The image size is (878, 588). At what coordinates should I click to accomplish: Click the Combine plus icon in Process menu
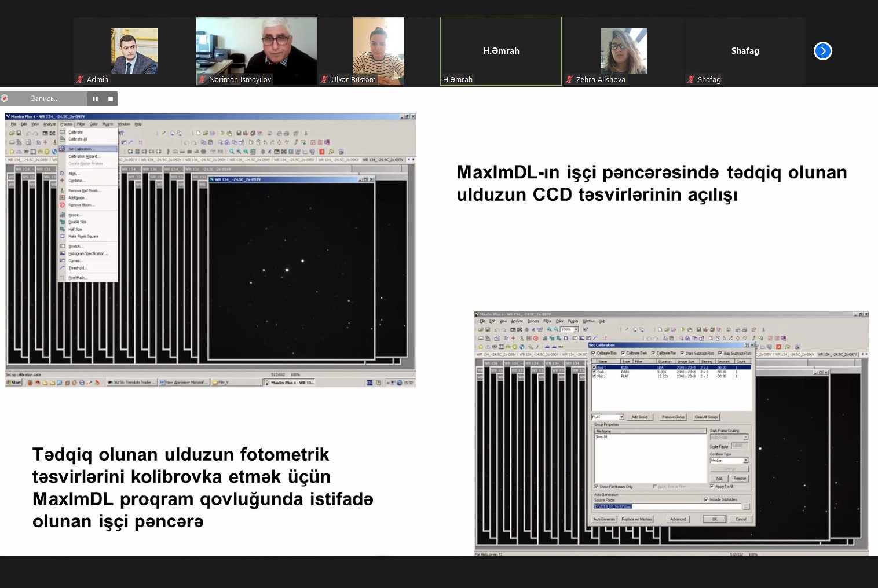tap(63, 181)
